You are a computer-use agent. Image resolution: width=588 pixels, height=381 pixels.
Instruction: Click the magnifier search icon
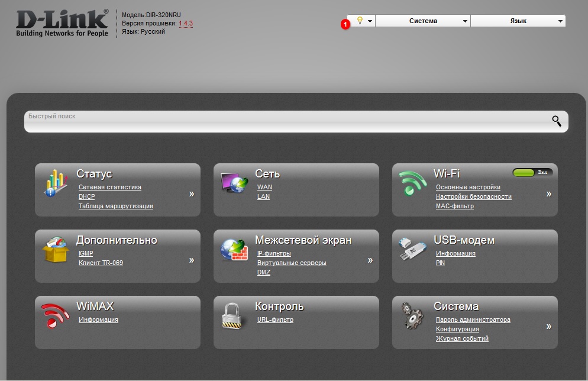557,121
